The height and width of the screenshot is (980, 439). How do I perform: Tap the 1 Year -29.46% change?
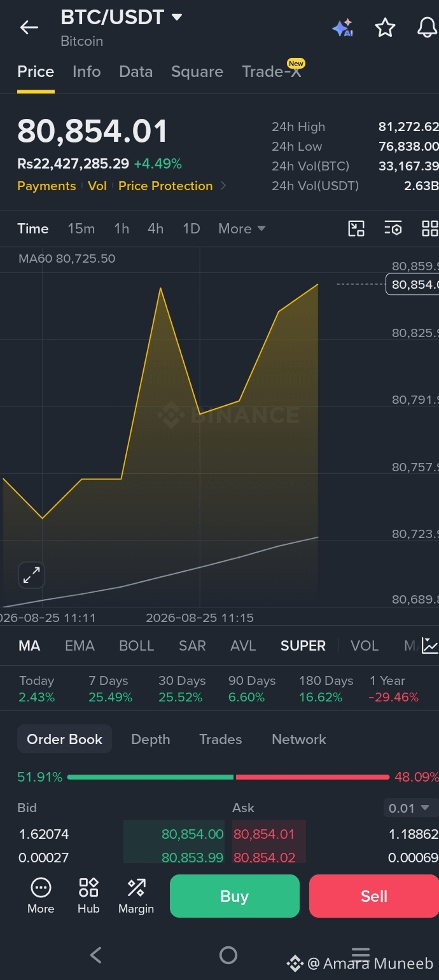(394, 689)
